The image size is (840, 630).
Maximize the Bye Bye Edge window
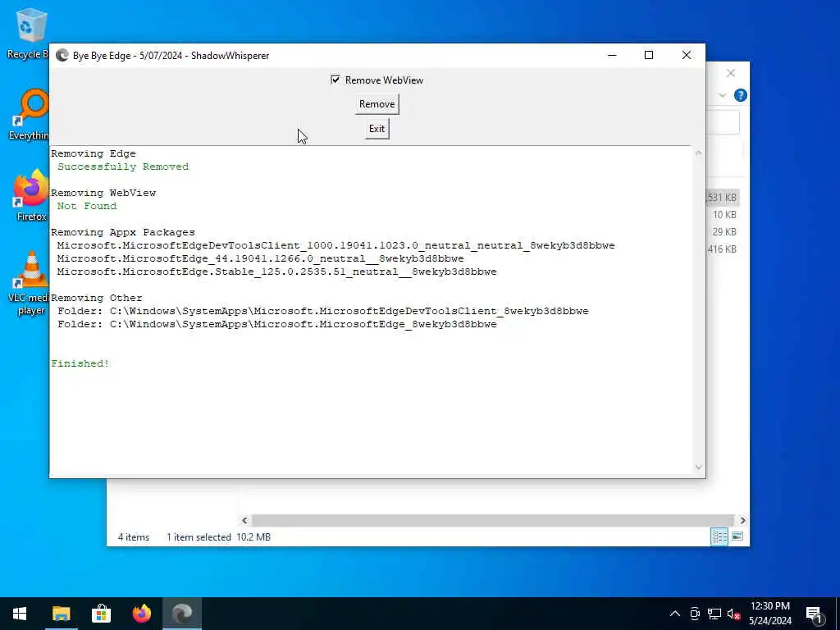point(649,55)
